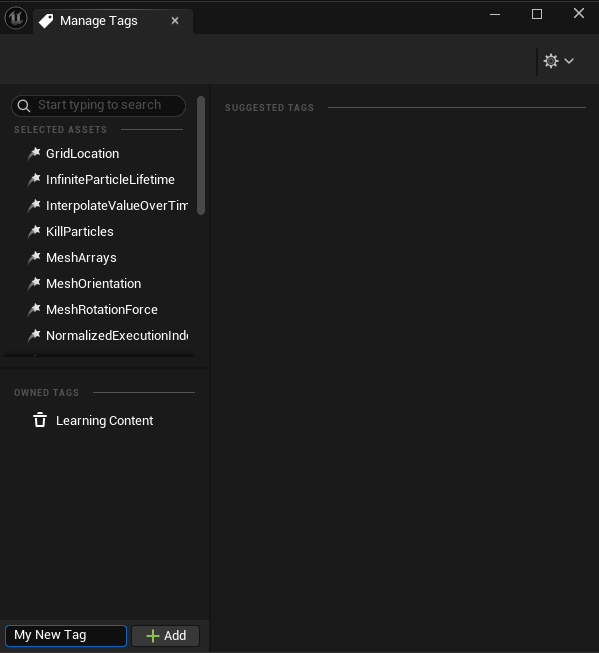Click the MeshOrientation asset icon
This screenshot has width=599, height=653.
pyautogui.click(x=34, y=284)
